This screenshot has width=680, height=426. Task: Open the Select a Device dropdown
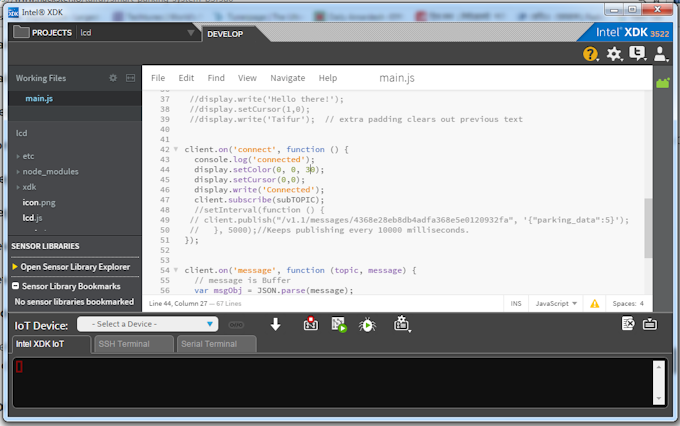point(154,324)
